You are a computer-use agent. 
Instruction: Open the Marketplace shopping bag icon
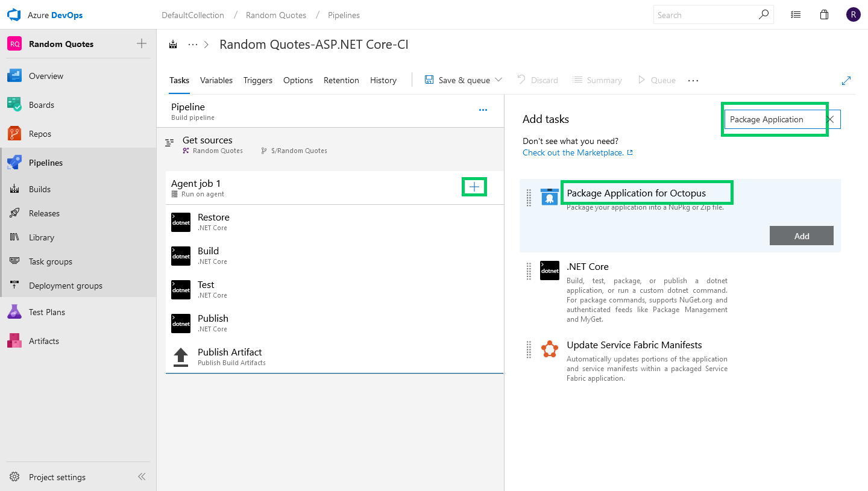point(824,14)
